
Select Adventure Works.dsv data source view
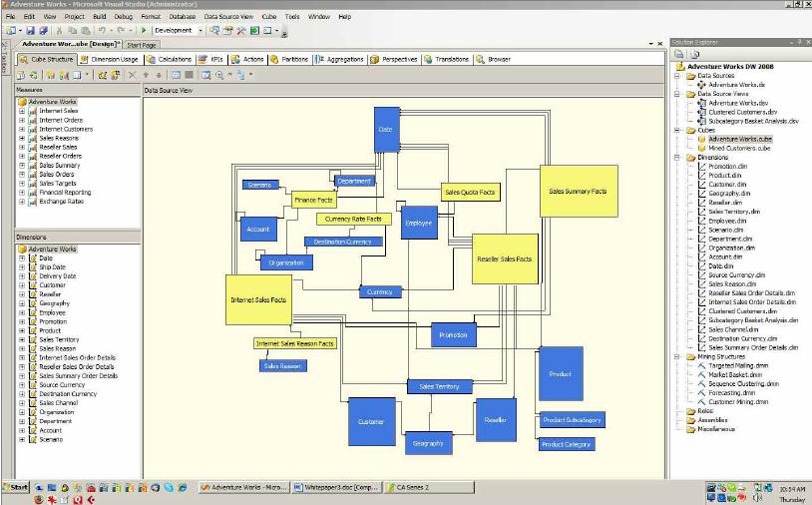pyautogui.click(x=738, y=103)
